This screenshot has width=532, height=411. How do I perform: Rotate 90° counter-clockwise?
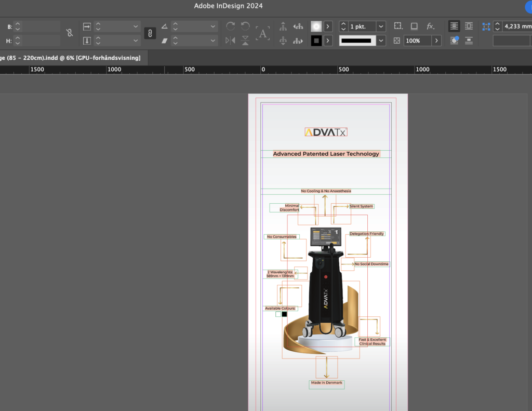(245, 26)
